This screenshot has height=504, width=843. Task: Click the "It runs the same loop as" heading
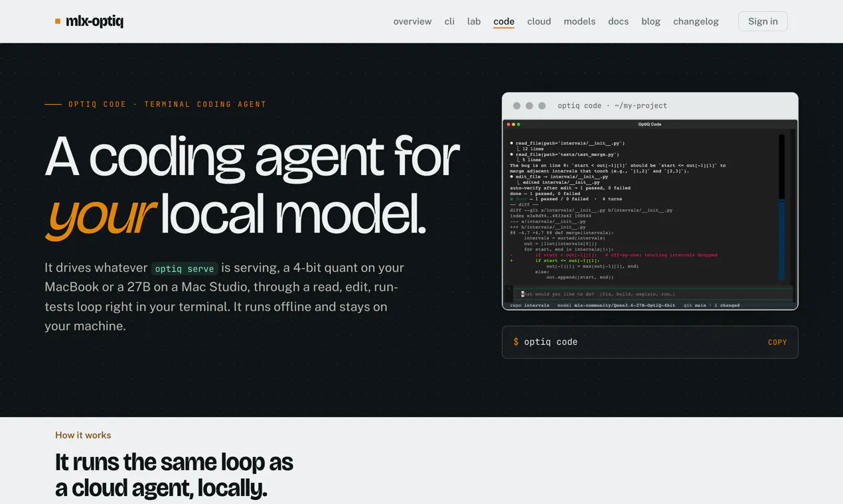174,462
